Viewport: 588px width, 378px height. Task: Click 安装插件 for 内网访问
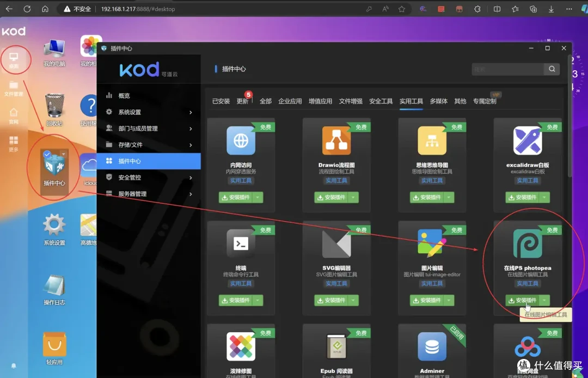coord(236,197)
